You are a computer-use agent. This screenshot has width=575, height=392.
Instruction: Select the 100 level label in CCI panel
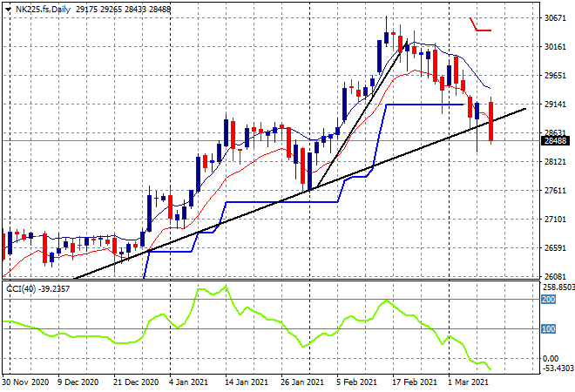pos(549,329)
